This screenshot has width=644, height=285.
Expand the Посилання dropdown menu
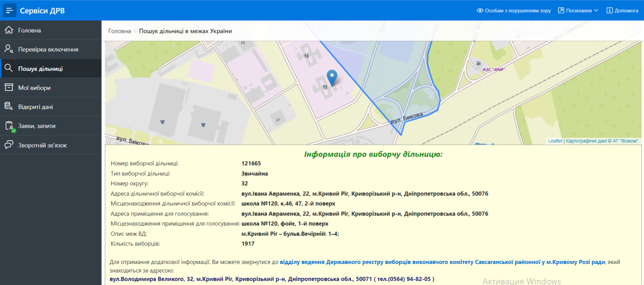pyautogui.click(x=578, y=11)
